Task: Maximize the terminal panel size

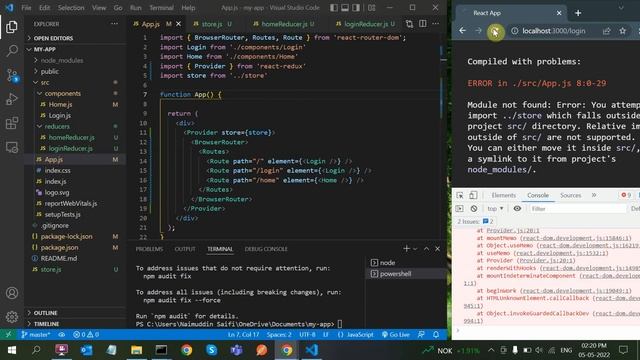Action: pyautogui.click(x=426, y=249)
